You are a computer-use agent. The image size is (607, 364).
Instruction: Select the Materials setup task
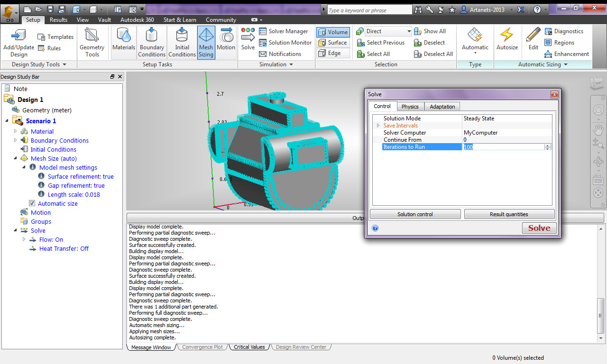pos(124,42)
